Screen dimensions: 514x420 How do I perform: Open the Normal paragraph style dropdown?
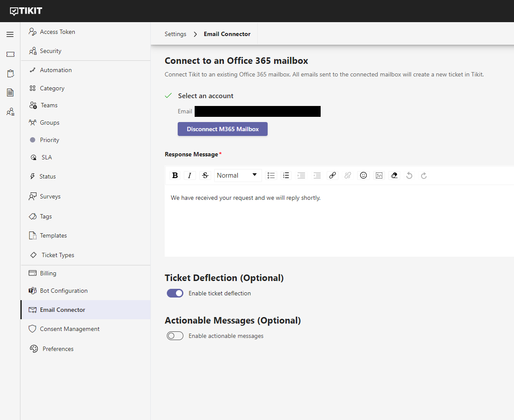[237, 175]
